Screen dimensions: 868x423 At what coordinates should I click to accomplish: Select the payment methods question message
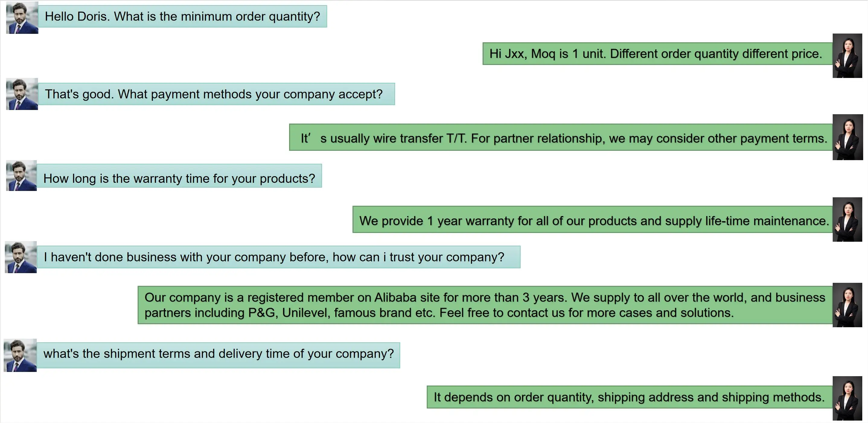pyautogui.click(x=216, y=94)
